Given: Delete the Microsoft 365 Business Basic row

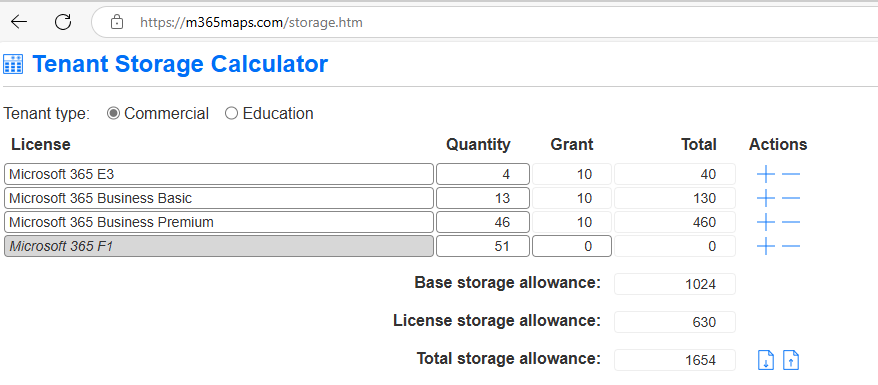Looking at the screenshot, I should (x=791, y=199).
